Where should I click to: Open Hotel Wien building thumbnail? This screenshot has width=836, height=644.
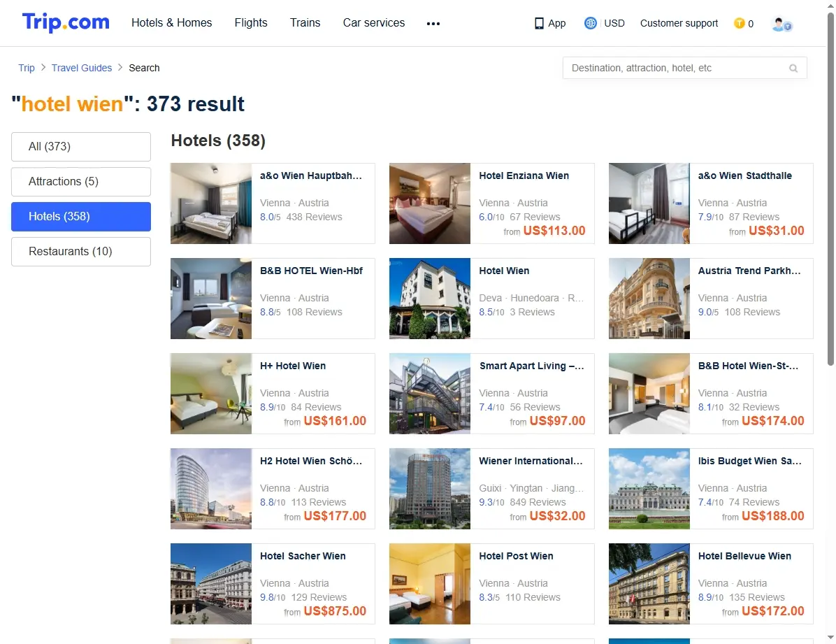[430, 299]
